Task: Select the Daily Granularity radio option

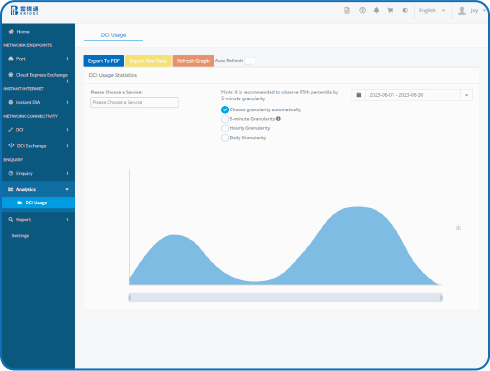Action: click(225, 138)
